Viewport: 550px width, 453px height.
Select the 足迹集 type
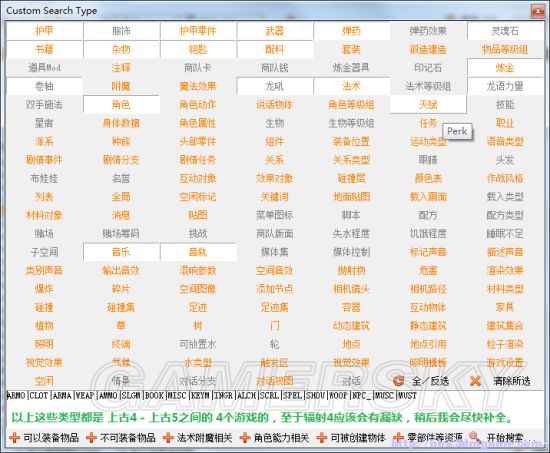click(275, 307)
